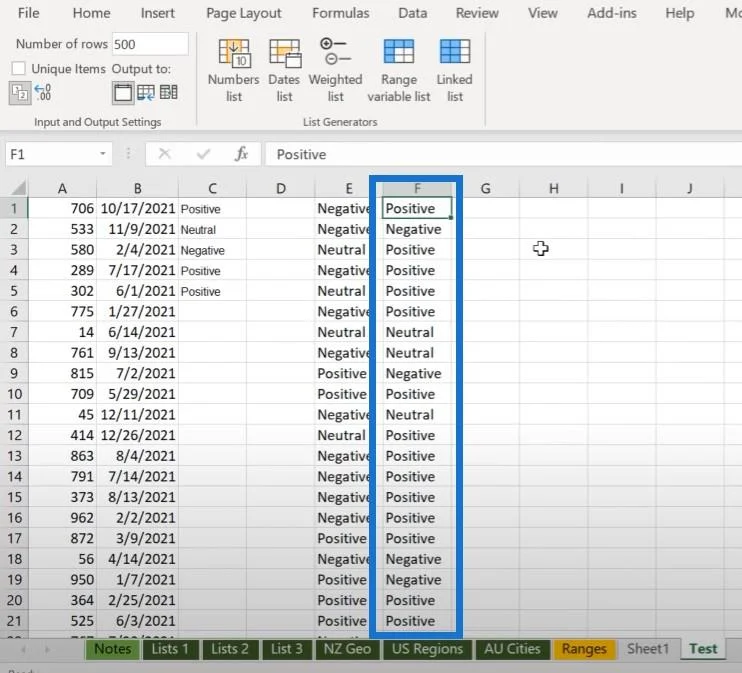Open the Weighted list generator
Viewport: 742px width, 673px height.
[x=336, y=71]
